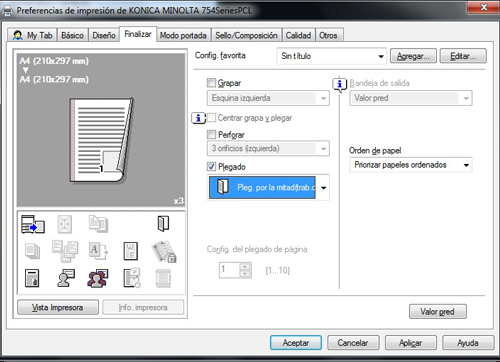500x362 pixels.
Task: Click the greyed letter A overlay icon
Action: [x=98, y=251]
